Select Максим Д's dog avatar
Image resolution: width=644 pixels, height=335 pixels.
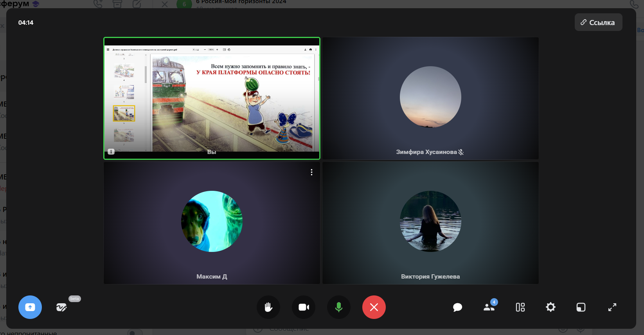point(212,221)
